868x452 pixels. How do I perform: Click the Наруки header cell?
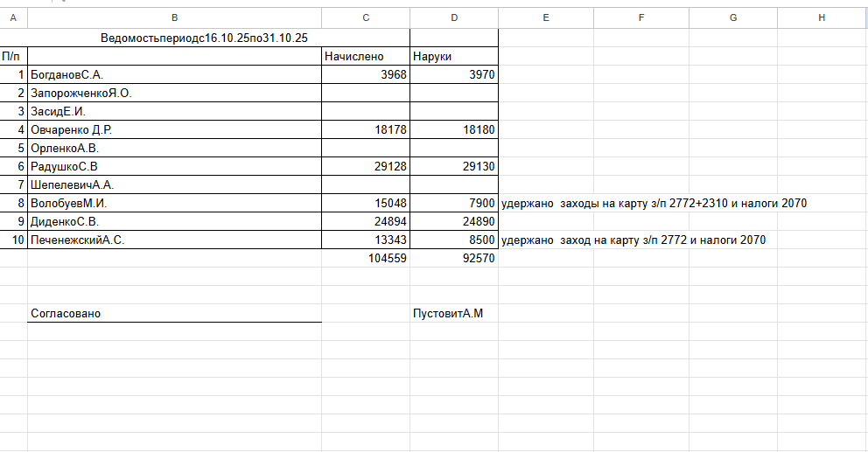tap(454, 57)
